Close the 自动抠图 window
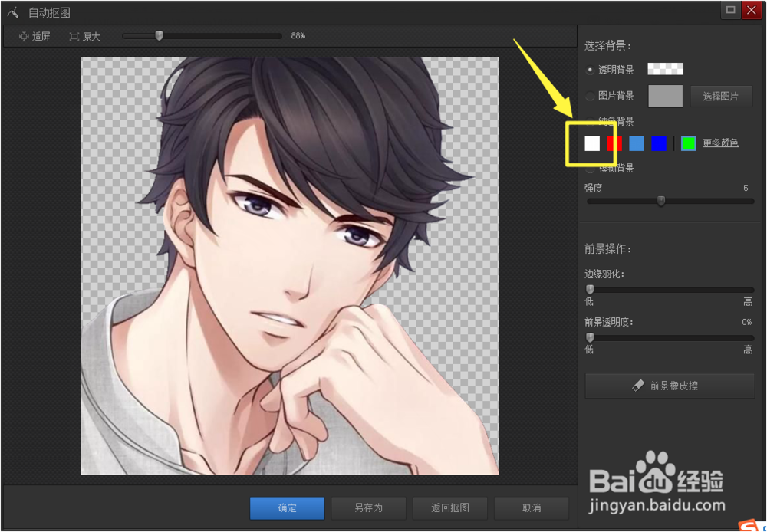The height and width of the screenshot is (532, 767). coord(751,10)
